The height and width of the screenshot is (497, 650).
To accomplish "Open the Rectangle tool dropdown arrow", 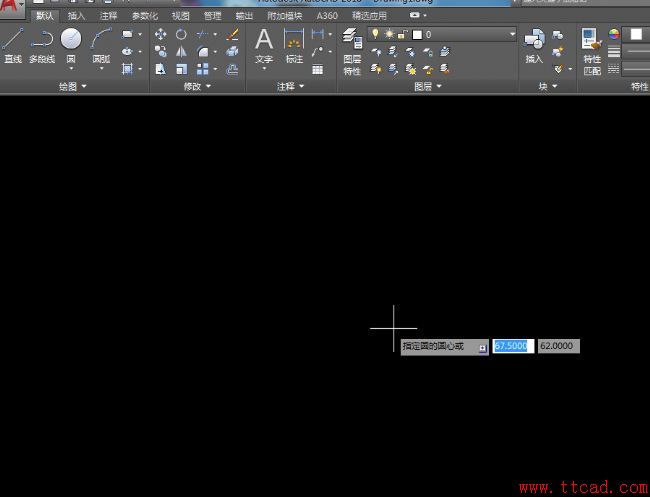I will (140, 34).
